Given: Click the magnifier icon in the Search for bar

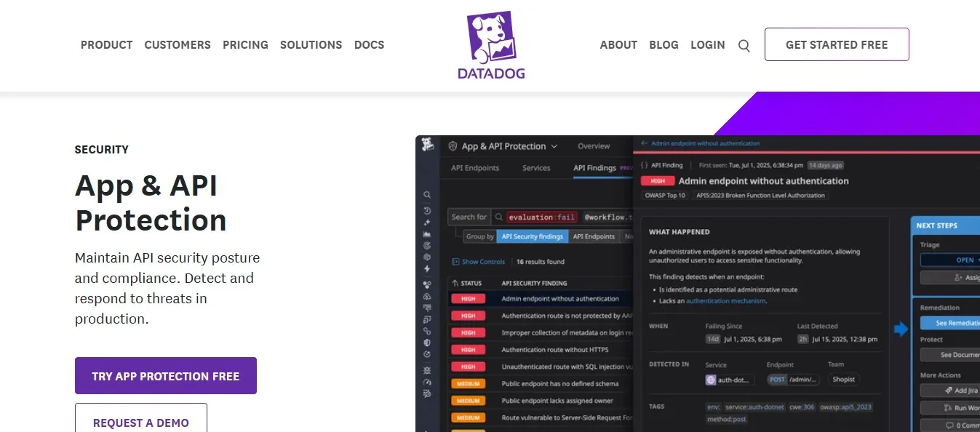Looking at the screenshot, I should coord(498,217).
